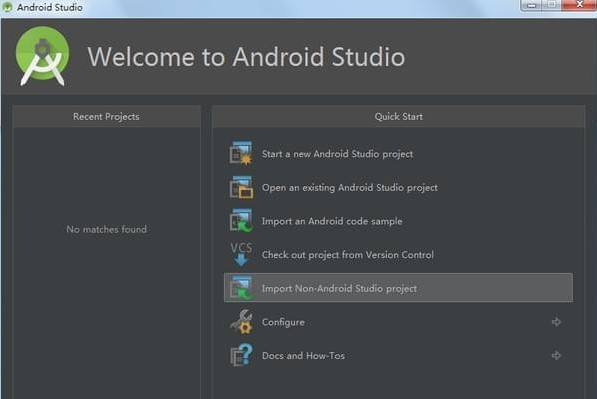The image size is (597, 399).
Task: Expand the Docs and How-Tos arrow
Action: coord(556,356)
